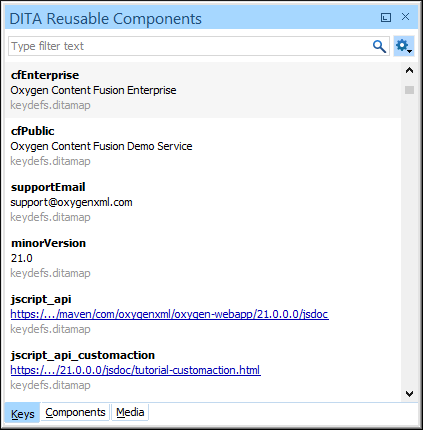The height and width of the screenshot is (430, 423).
Task: Select the jscript_api key name
Action: pyautogui.click(x=41, y=299)
